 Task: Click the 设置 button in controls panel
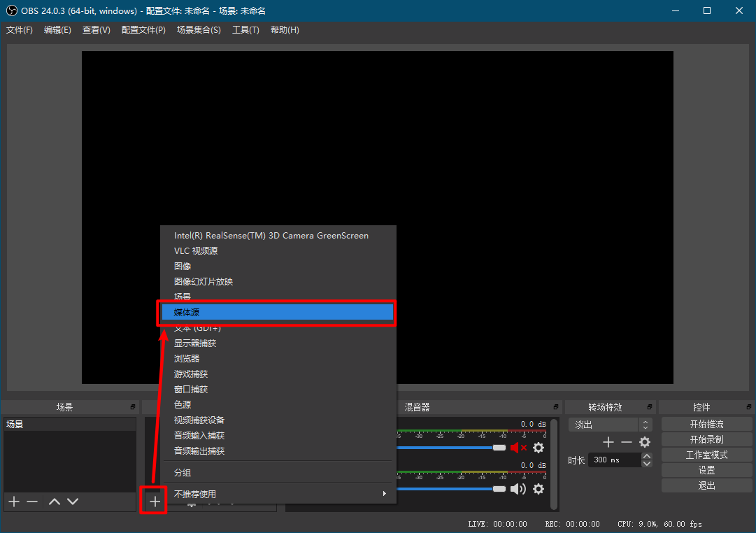click(706, 469)
